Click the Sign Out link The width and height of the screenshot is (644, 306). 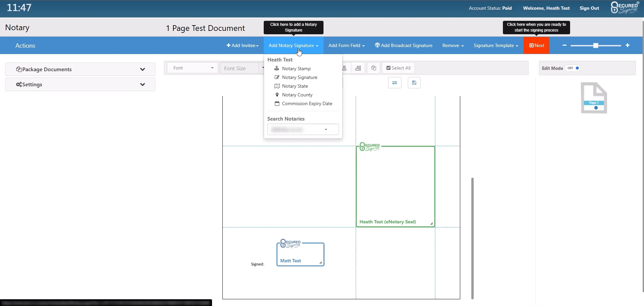[x=589, y=8]
